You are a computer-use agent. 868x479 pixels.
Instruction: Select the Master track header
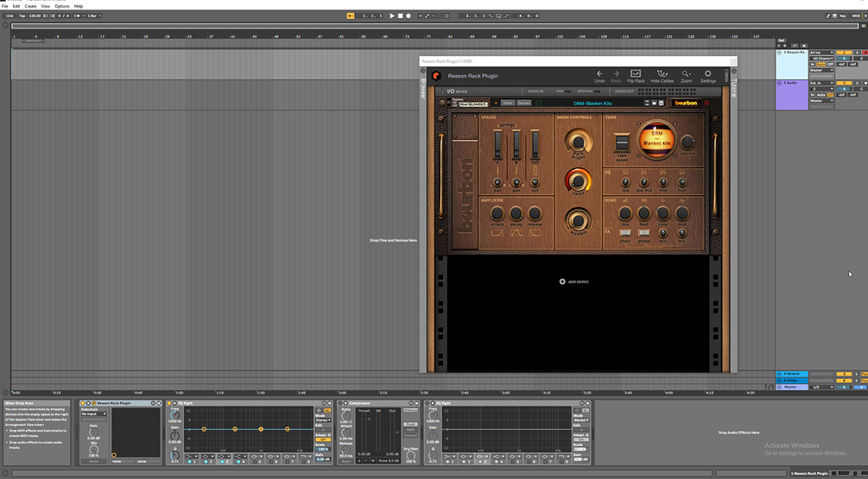(792, 388)
